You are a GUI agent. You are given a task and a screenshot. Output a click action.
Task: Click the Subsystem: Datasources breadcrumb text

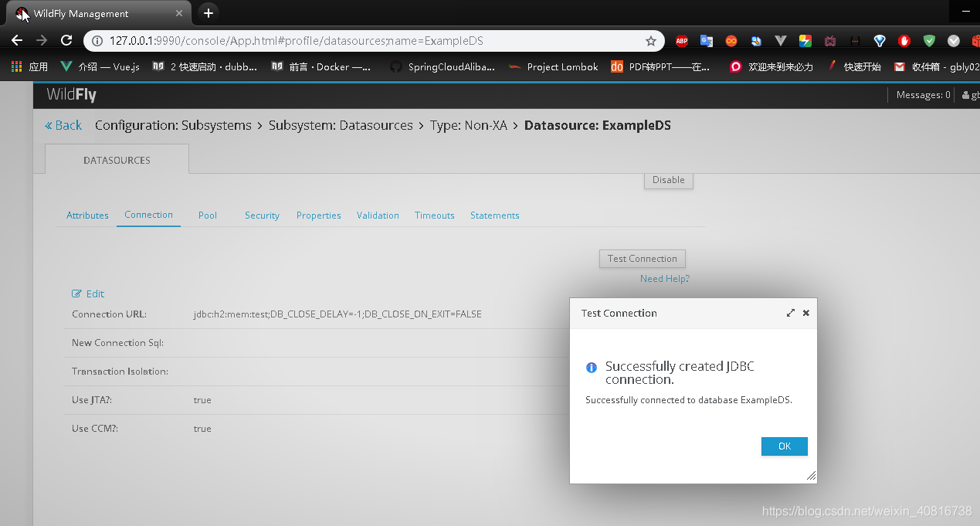pyautogui.click(x=341, y=125)
